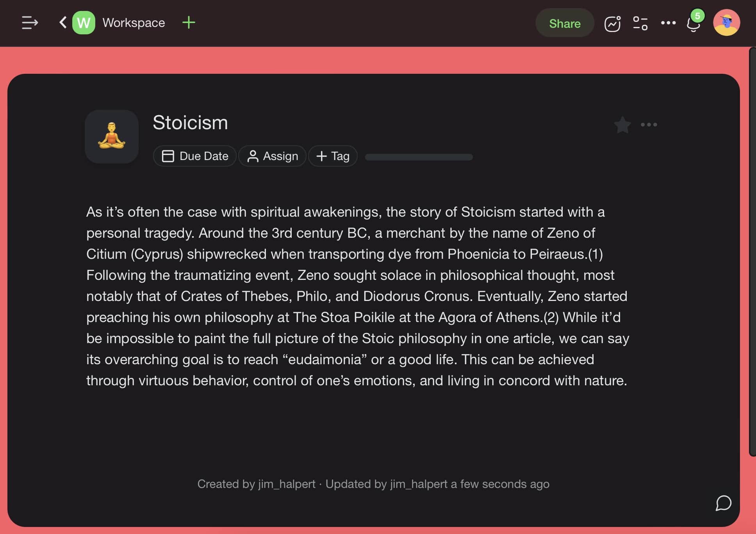Click the Share button
Image resolution: width=756 pixels, height=534 pixels.
coord(564,23)
